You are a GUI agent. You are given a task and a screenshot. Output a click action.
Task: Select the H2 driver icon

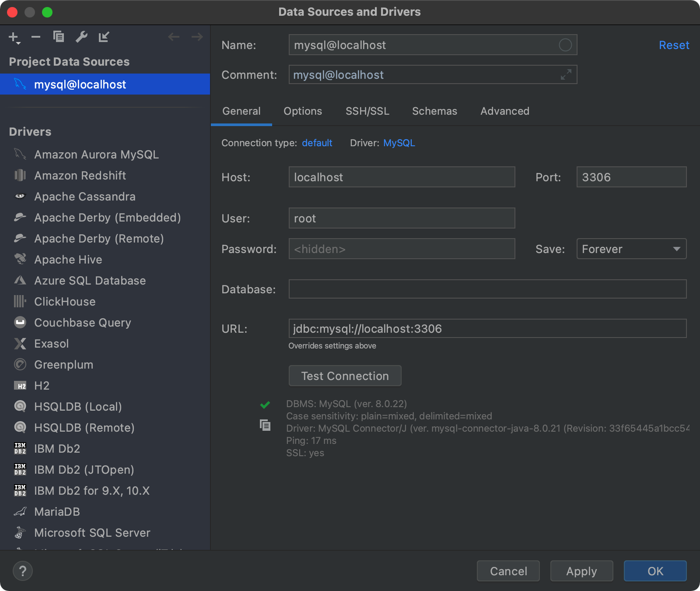[20, 386]
